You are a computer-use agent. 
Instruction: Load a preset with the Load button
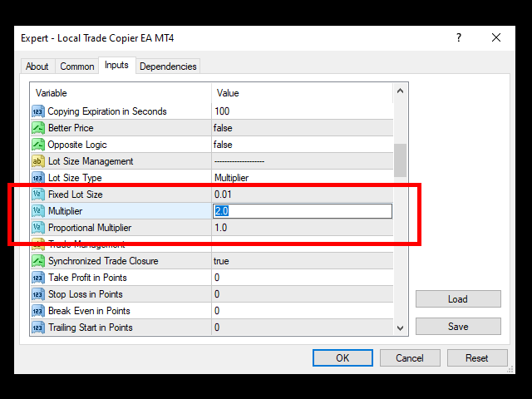coord(458,299)
